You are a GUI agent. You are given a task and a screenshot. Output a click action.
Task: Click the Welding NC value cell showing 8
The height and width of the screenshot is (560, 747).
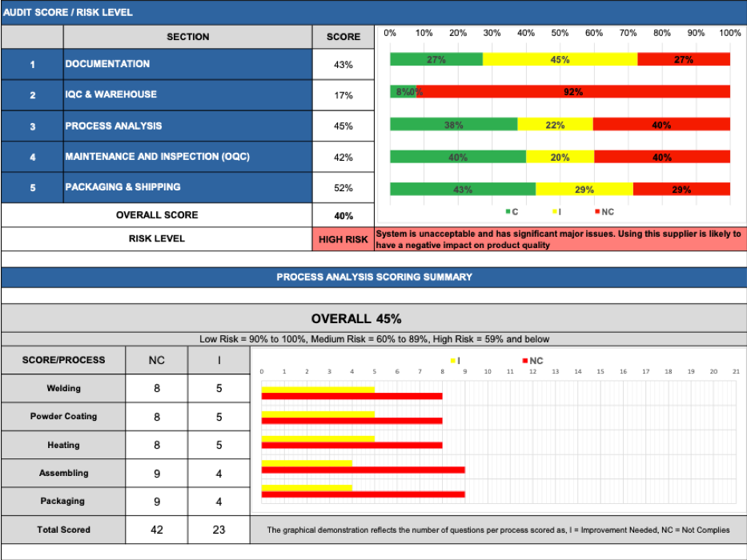coord(156,388)
